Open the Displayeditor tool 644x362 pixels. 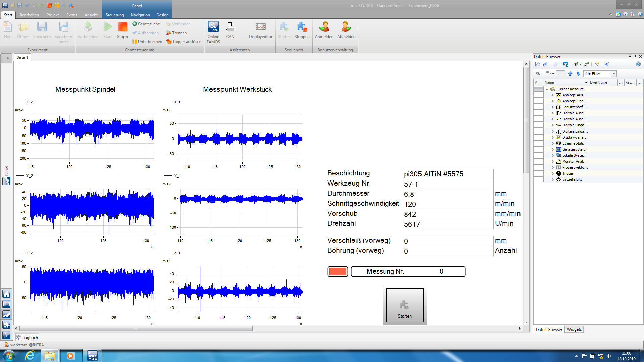click(x=260, y=27)
